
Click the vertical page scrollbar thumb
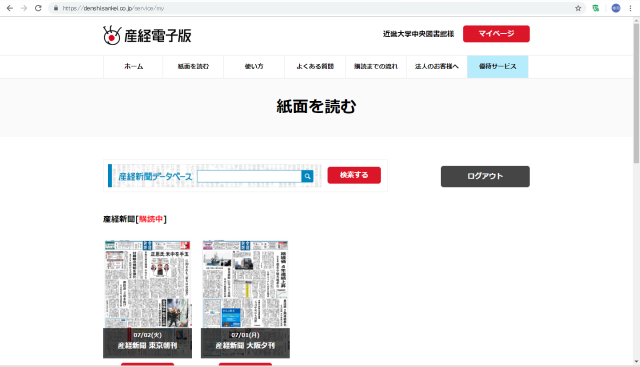(x=636, y=93)
